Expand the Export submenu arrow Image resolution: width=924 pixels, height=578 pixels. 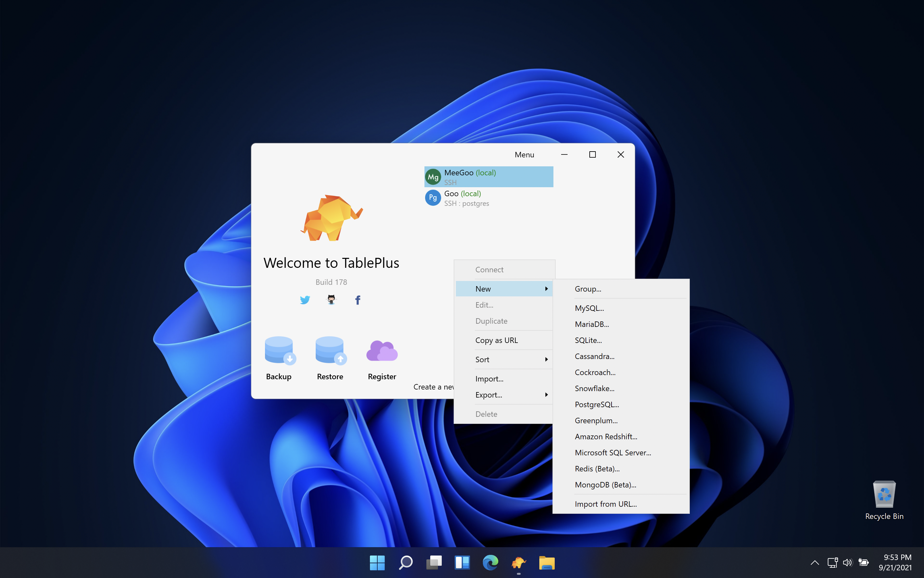pos(546,395)
